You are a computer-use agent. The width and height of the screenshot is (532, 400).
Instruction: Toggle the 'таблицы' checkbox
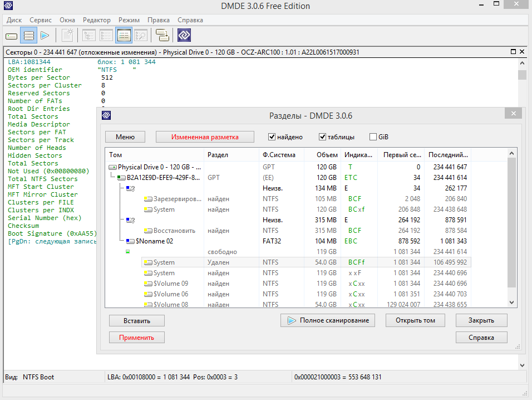click(322, 137)
